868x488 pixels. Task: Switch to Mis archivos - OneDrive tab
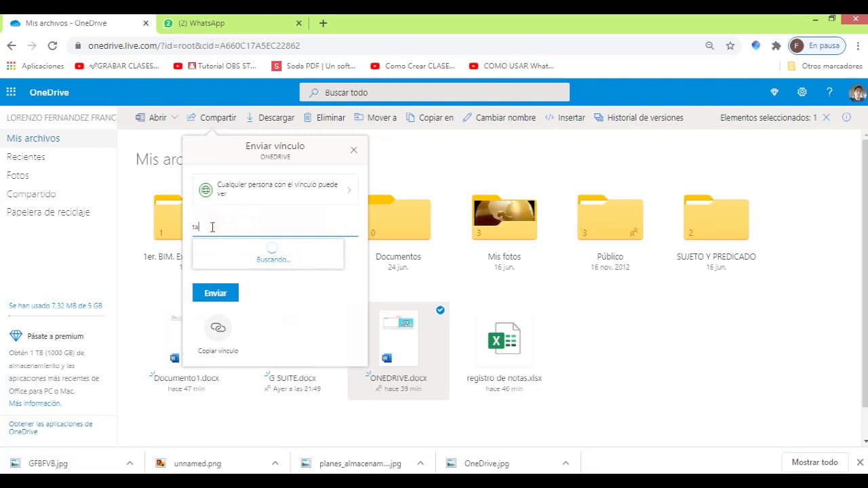(78, 23)
